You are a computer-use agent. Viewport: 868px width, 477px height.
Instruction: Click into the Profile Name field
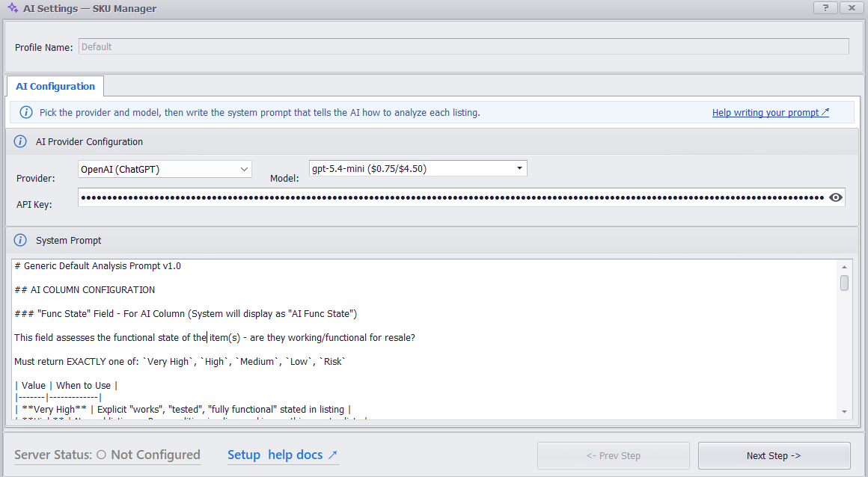(464, 46)
